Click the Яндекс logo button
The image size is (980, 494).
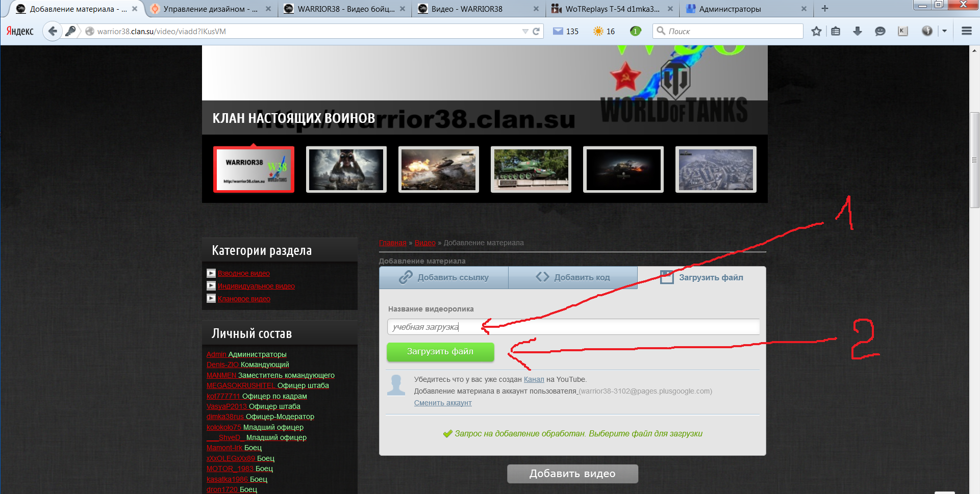click(x=20, y=31)
